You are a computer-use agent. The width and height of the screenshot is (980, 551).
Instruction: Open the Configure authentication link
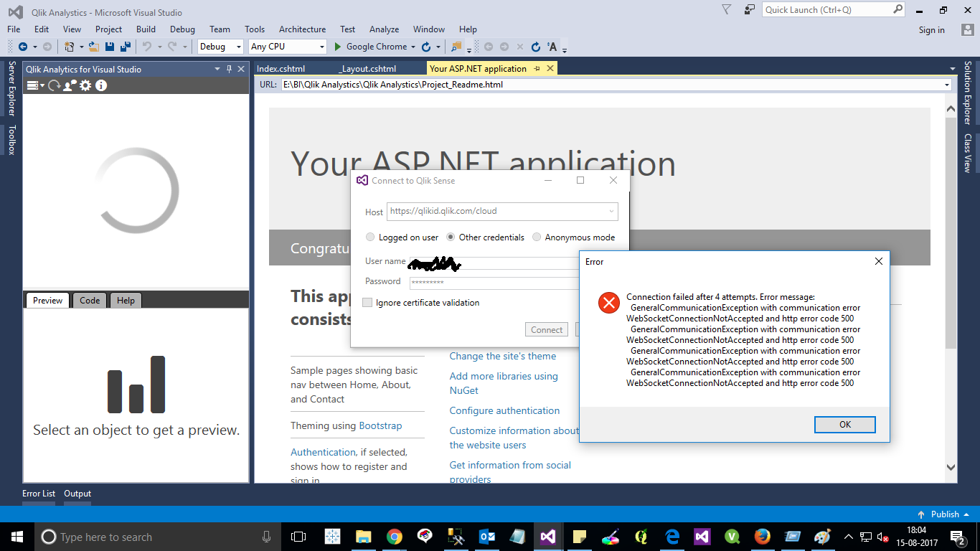coord(504,411)
